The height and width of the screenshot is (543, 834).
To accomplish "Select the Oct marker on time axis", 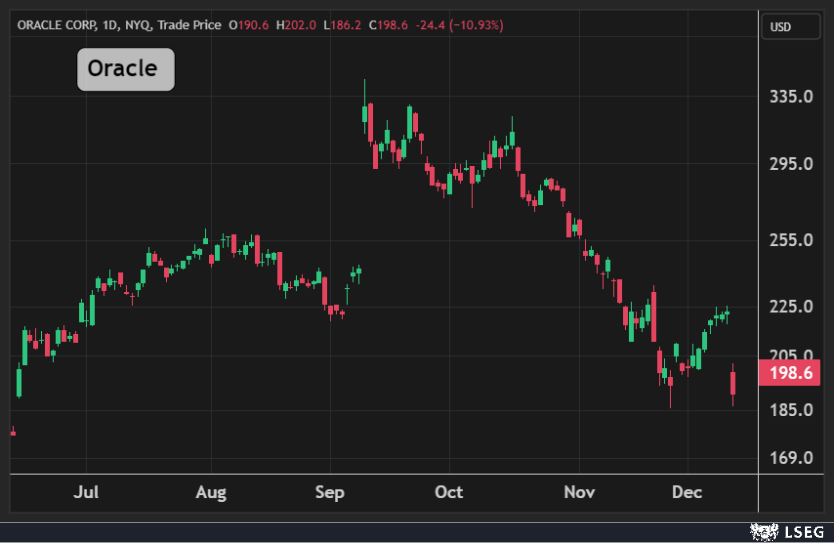I will pos(449,492).
